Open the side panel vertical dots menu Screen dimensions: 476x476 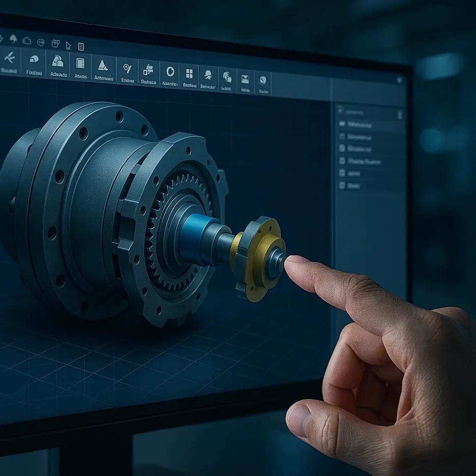[400, 115]
